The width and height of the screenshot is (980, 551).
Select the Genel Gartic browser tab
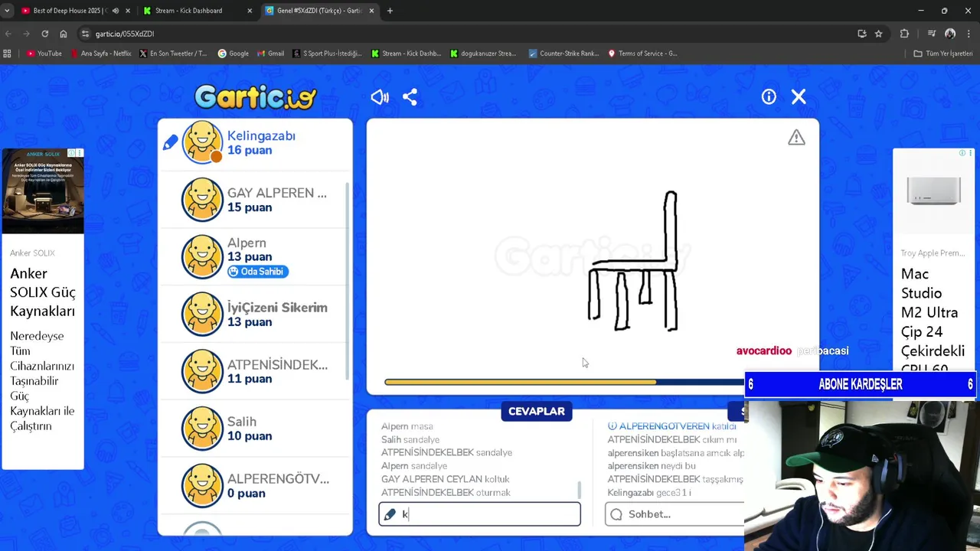pyautogui.click(x=319, y=11)
